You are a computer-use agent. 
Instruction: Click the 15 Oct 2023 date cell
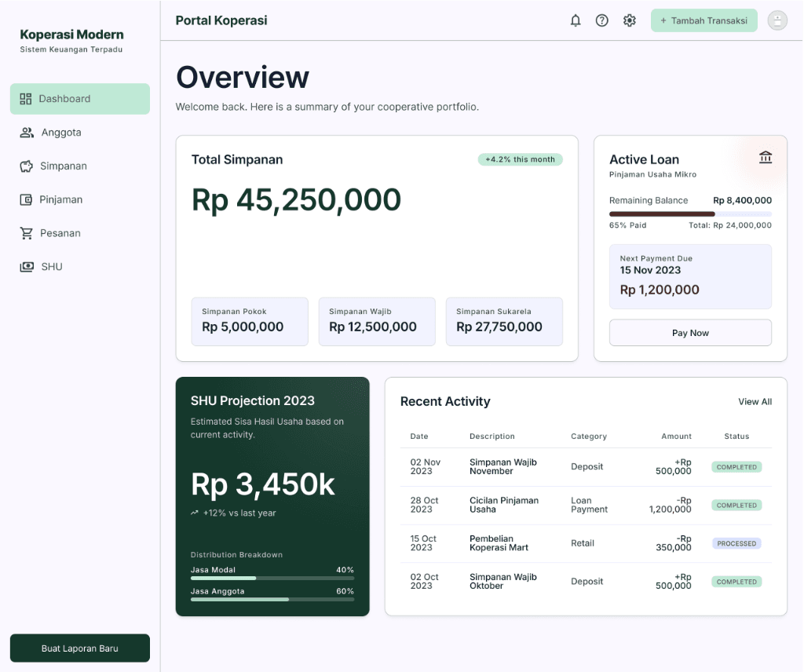pos(423,543)
